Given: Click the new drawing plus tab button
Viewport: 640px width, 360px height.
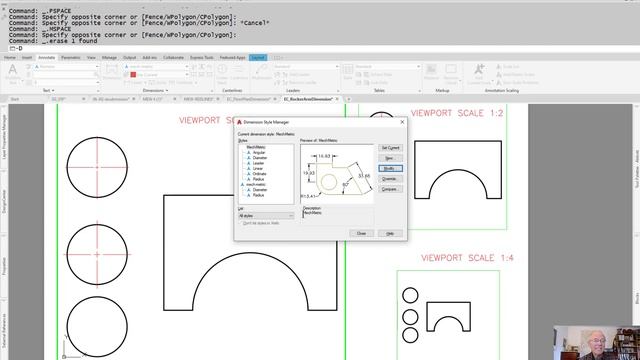Looking at the screenshot, I should point(348,99).
